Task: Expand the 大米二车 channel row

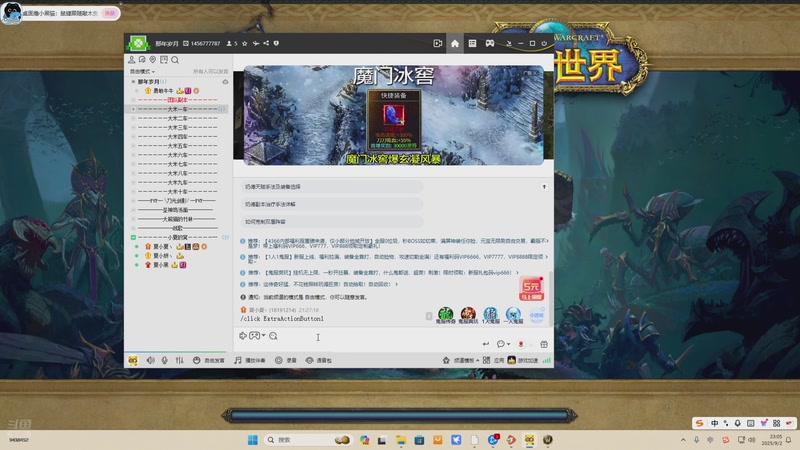Action: (x=133, y=118)
